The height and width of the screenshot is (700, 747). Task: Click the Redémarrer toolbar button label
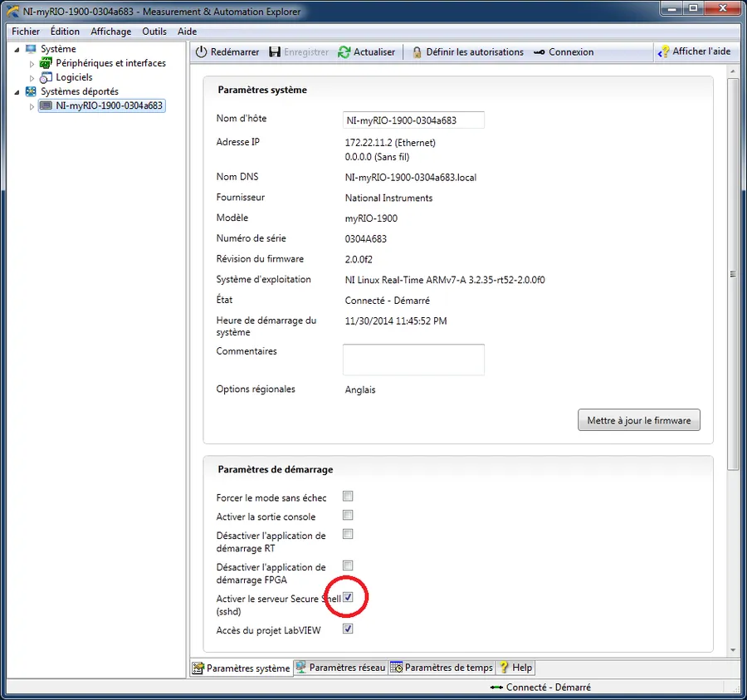click(x=235, y=52)
